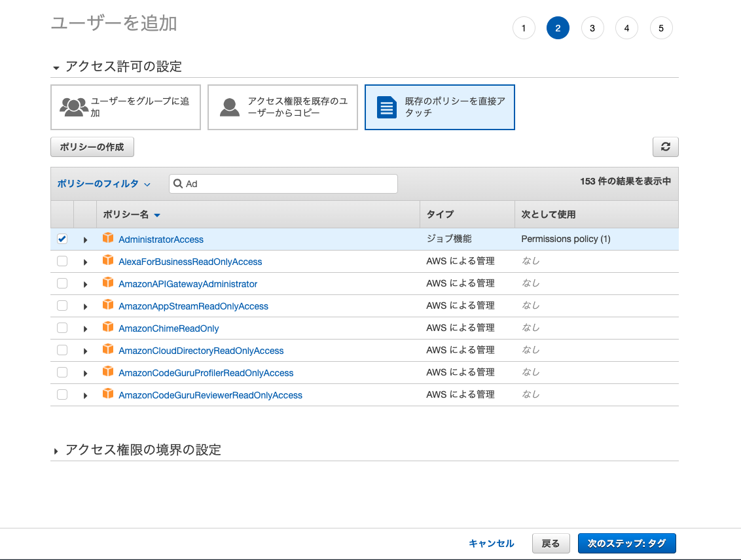This screenshot has height=560, width=741.
Task: Click the person icon to copy existing user permissions
Action: (229, 107)
